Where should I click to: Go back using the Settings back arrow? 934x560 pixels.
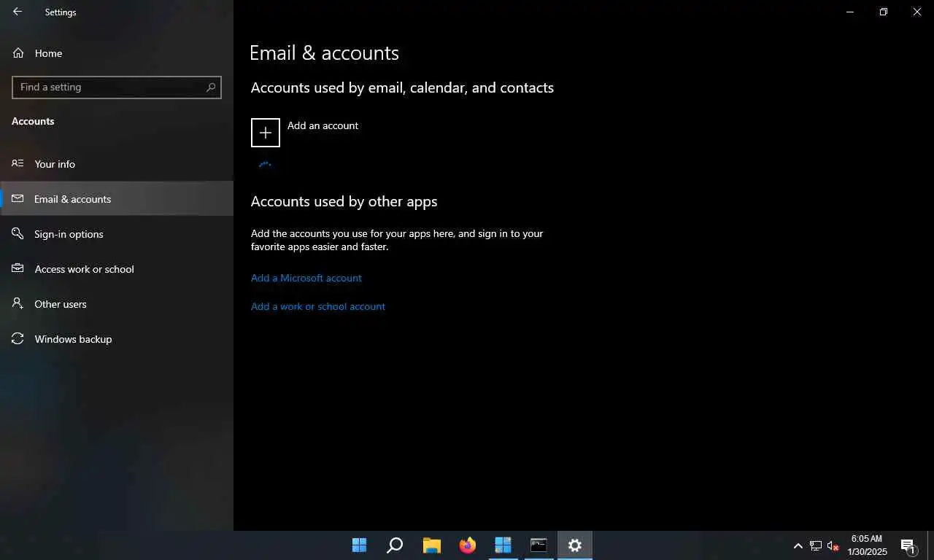(x=18, y=12)
